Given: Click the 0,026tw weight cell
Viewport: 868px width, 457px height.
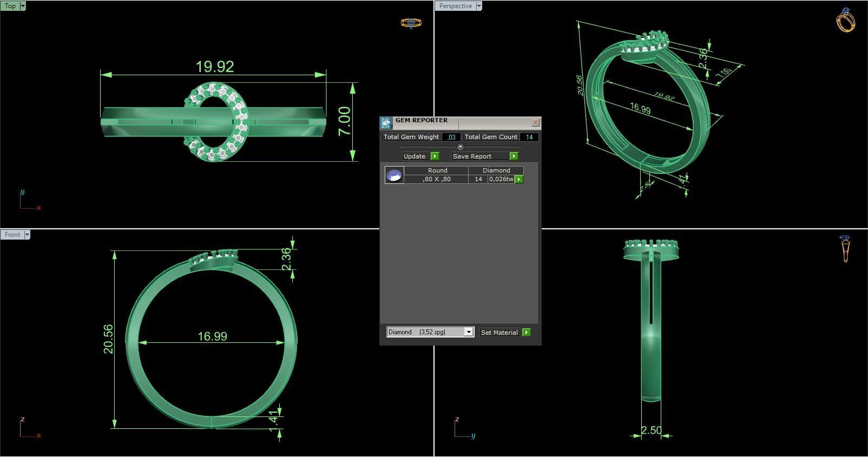Looking at the screenshot, I should pos(502,179).
